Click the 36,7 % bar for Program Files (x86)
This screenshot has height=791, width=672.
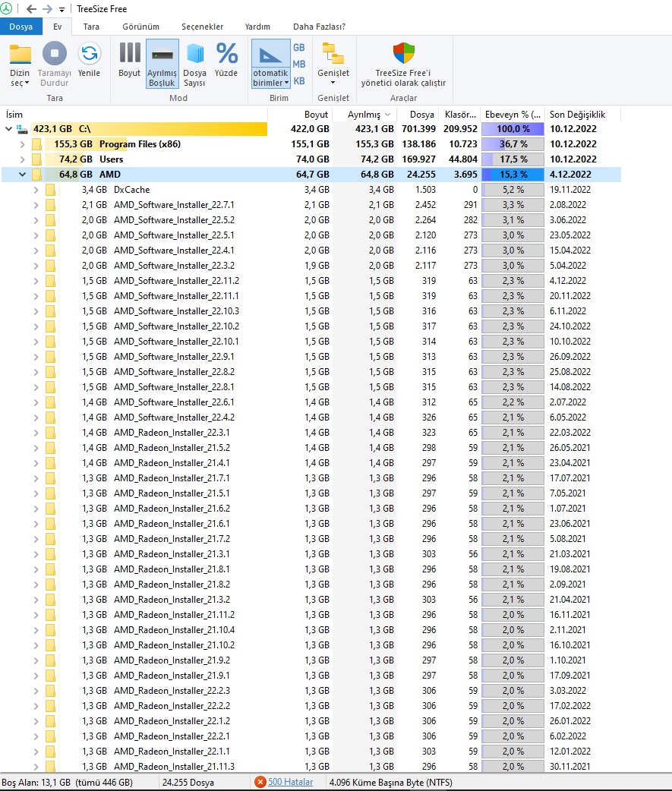pos(513,144)
